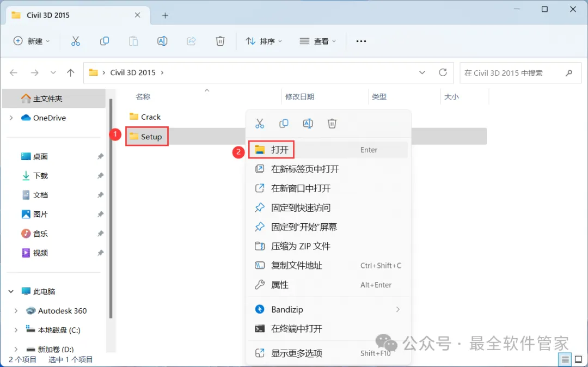Image resolution: width=588 pixels, height=367 pixels.
Task: Choose 复制文件地址
Action: (x=328, y=265)
